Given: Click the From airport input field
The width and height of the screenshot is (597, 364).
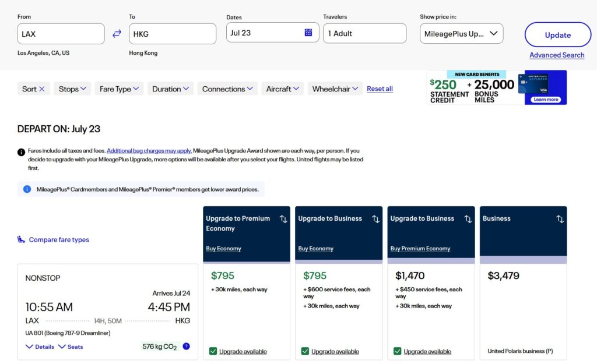Looking at the screenshot, I should coord(61,34).
